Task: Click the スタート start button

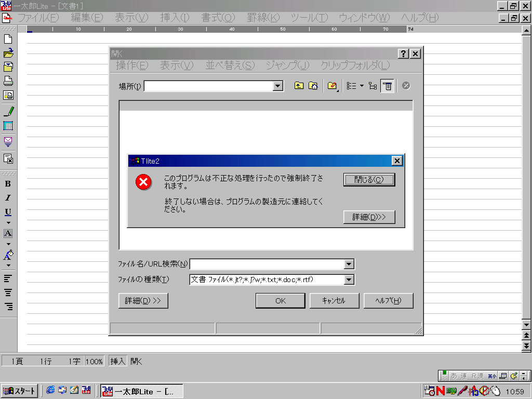Action: coord(19,391)
